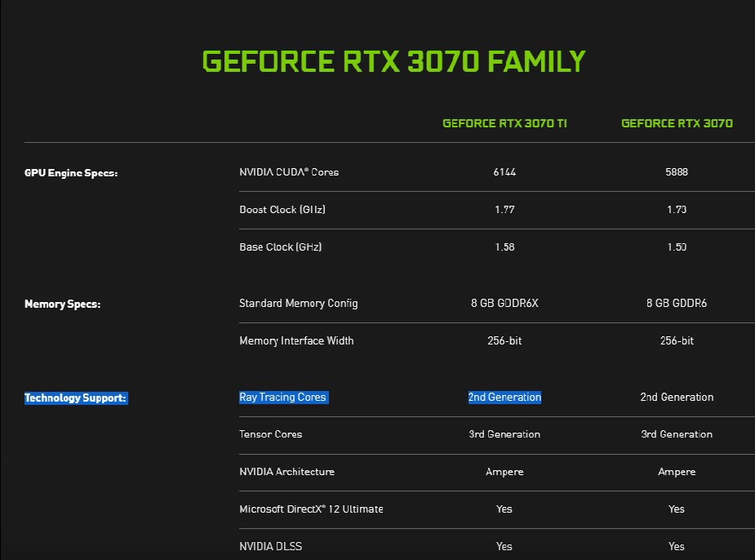Image resolution: width=755 pixels, height=560 pixels.
Task: Select the 5888 CUDA cores value
Action: (x=677, y=172)
